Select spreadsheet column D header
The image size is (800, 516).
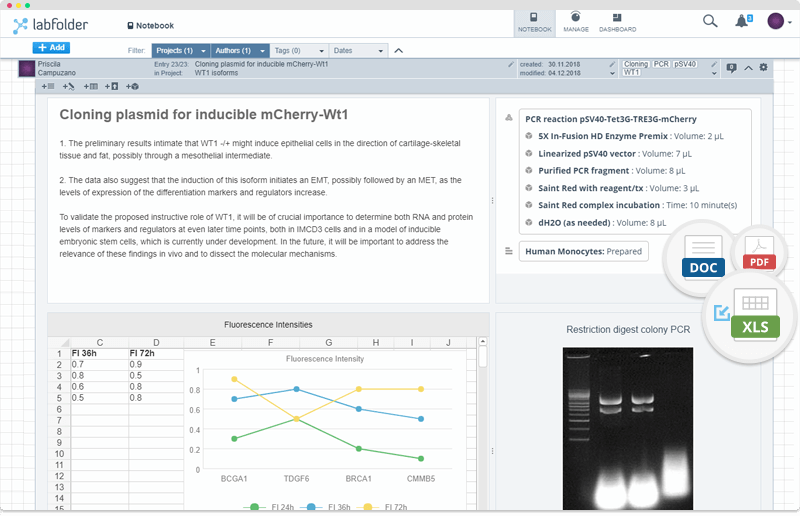[x=156, y=342]
